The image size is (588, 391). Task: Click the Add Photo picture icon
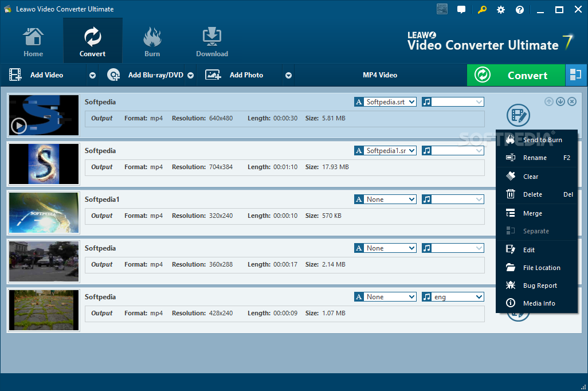[x=213, y=75]
